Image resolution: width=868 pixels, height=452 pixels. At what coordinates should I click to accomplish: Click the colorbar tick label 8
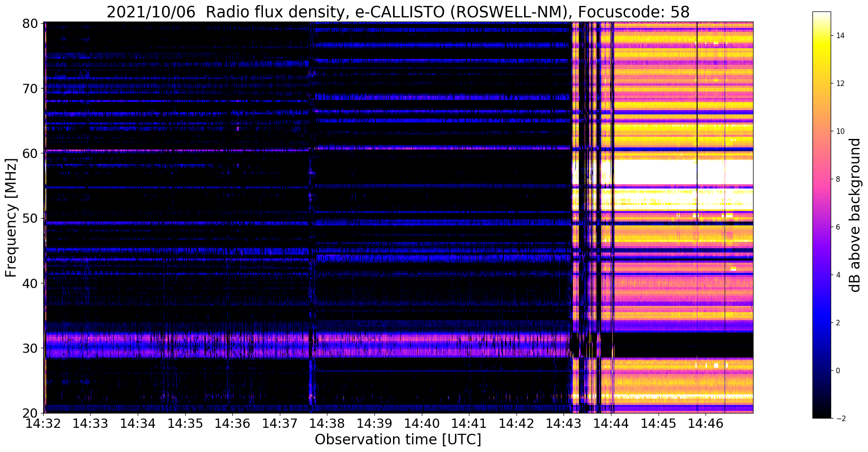[x=837, y=179]
